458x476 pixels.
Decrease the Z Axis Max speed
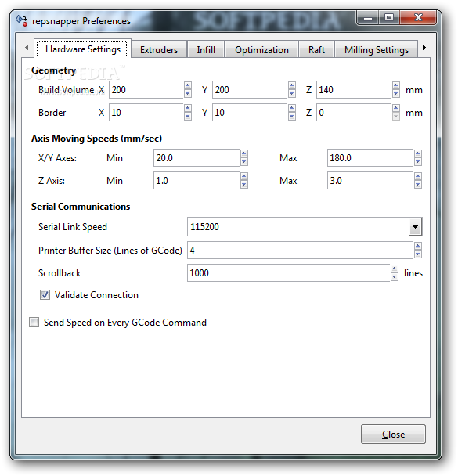pyautogui.click(x=418, y=184)
